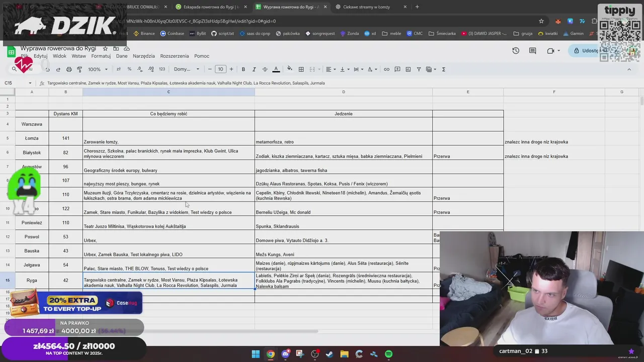644x362 pixels.
Task: Open Steam from the taskbar
Action: coord(330,354)
